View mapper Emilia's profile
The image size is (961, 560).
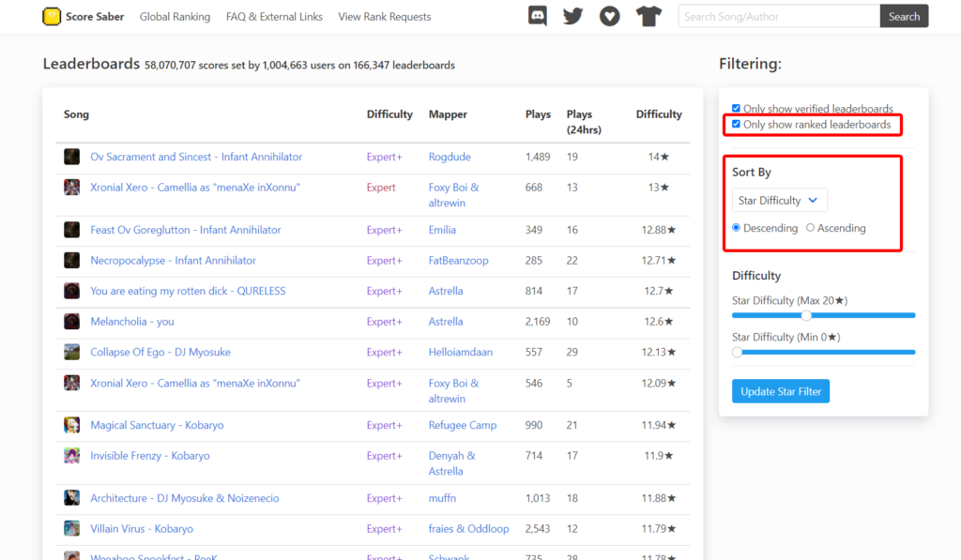[442, 230]
